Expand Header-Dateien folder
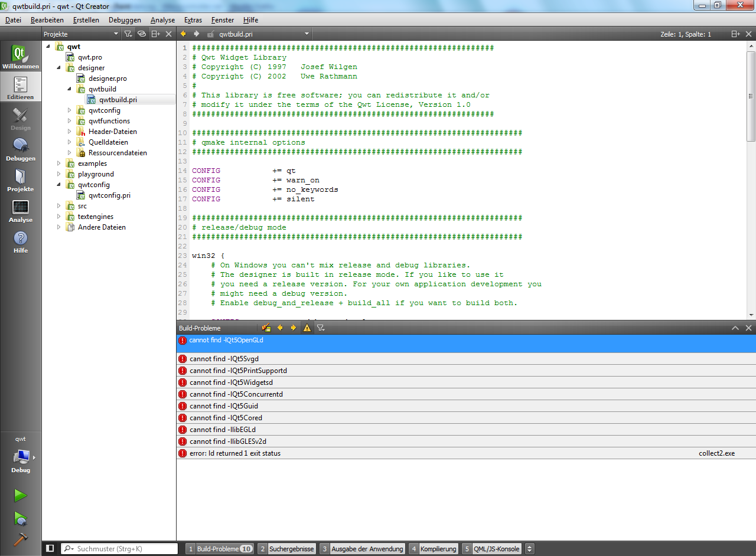Viewport: 756px width, 556px height. (x=69, y=132)
